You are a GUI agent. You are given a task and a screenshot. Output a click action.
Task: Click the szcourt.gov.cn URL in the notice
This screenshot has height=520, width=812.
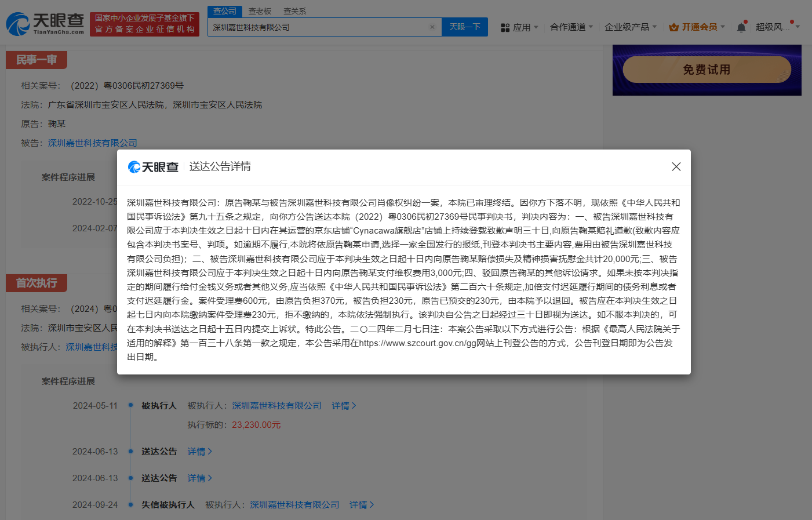[417, 343]
